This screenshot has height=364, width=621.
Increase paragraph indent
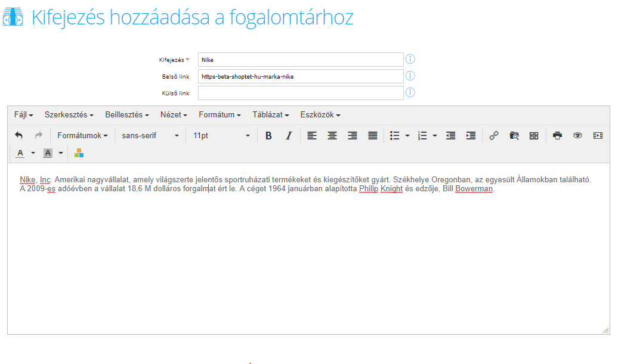[471, 135]
